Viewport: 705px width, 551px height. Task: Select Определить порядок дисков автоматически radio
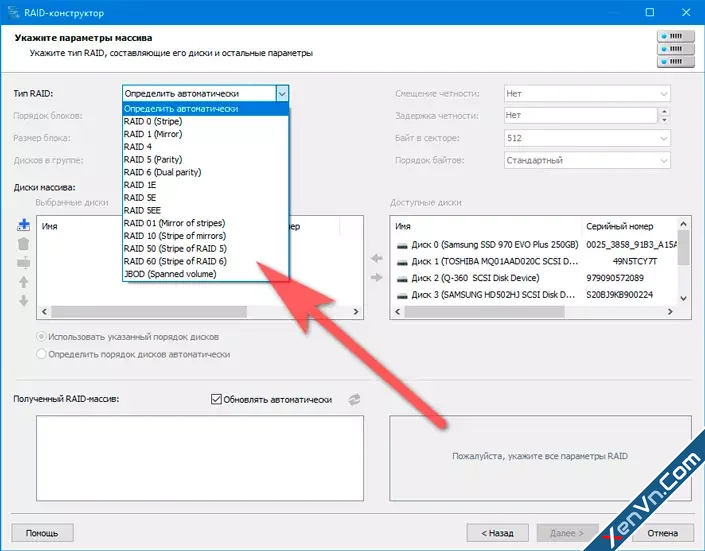[x=41, y=354]
